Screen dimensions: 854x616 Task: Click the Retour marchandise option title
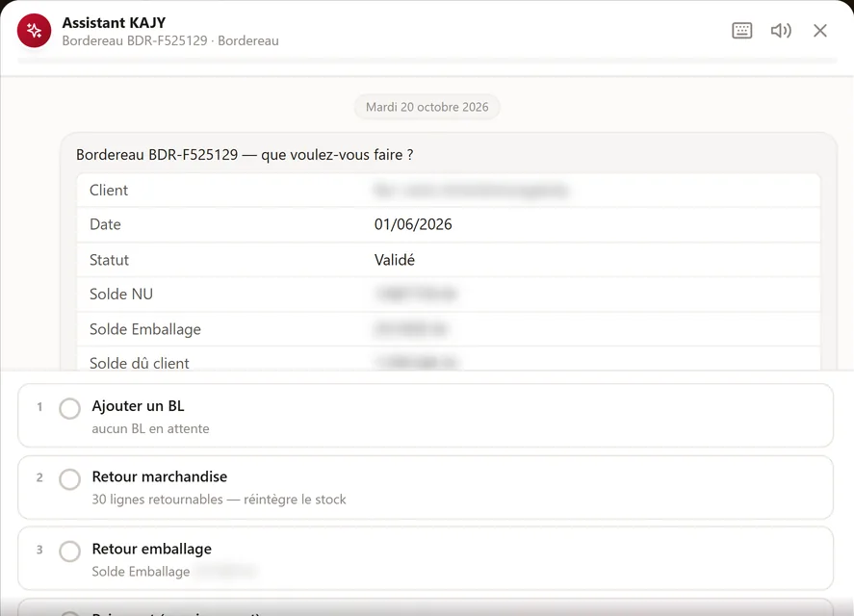[x=160, y=476]
